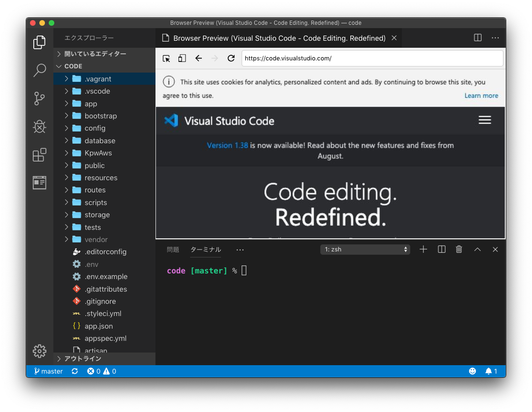
Task: Expand the アウトライン section
Action: pyautogui.click(x=104, y=359)
